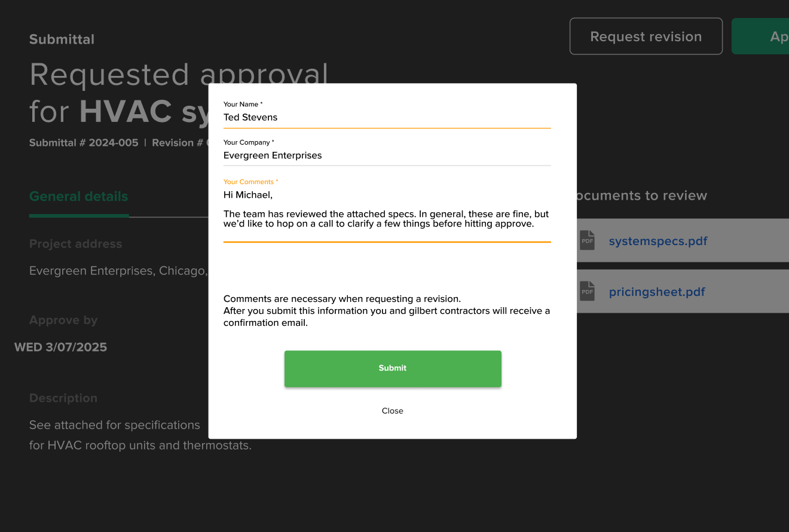Click the Your Company input field
Screen dimensions: 789x532
tap(386, 155)
